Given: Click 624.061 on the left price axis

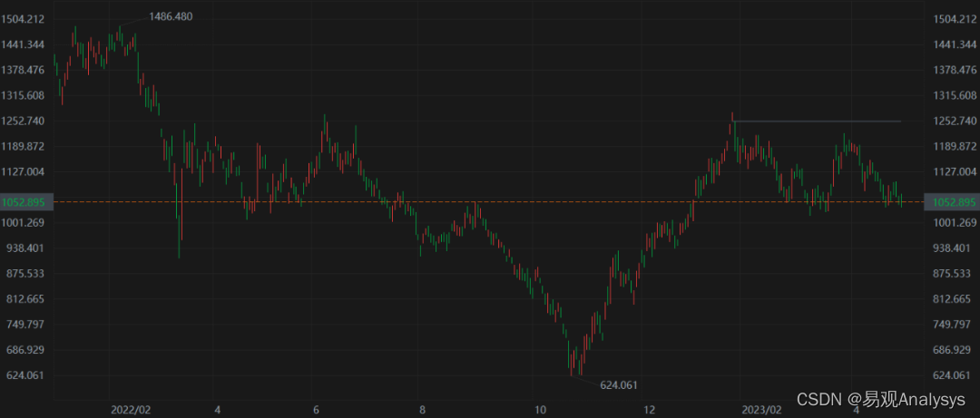Looking at the screenshot, I should coord(25,374).
